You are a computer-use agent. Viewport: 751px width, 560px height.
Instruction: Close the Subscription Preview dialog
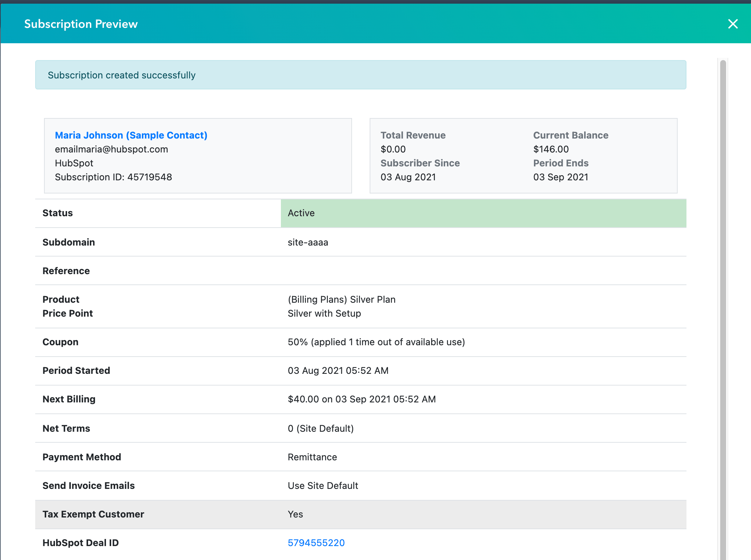pyautogui.click(x=733, y=24)
